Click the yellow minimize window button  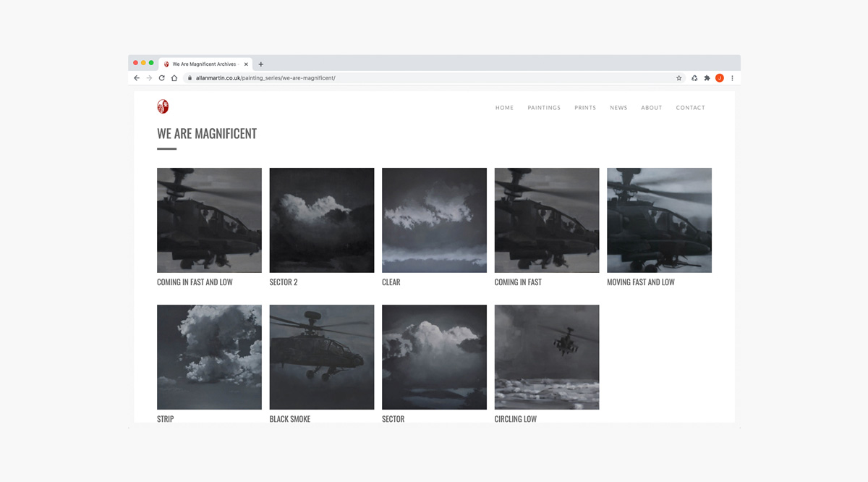click(x=144, y=63)
